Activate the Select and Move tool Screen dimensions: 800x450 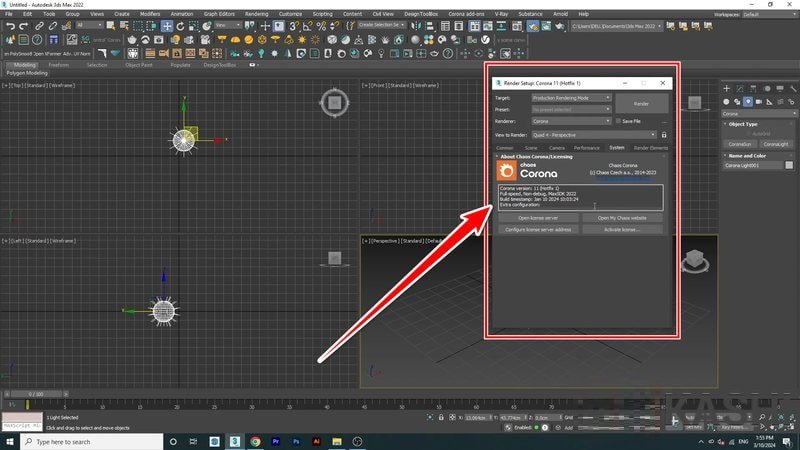167,26
